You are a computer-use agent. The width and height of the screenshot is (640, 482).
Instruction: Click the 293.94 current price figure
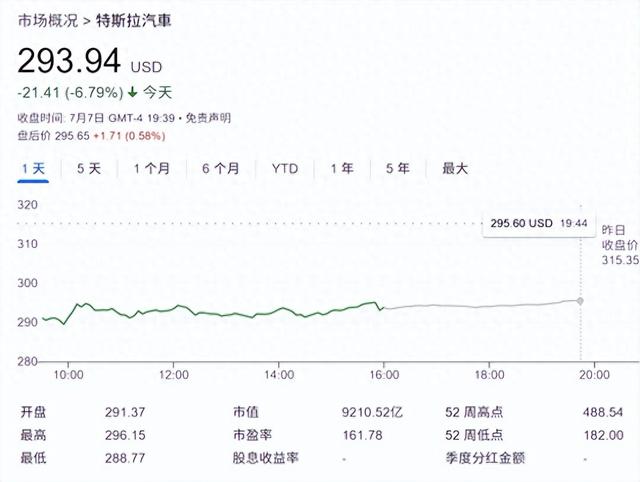(x=68, y=63)
